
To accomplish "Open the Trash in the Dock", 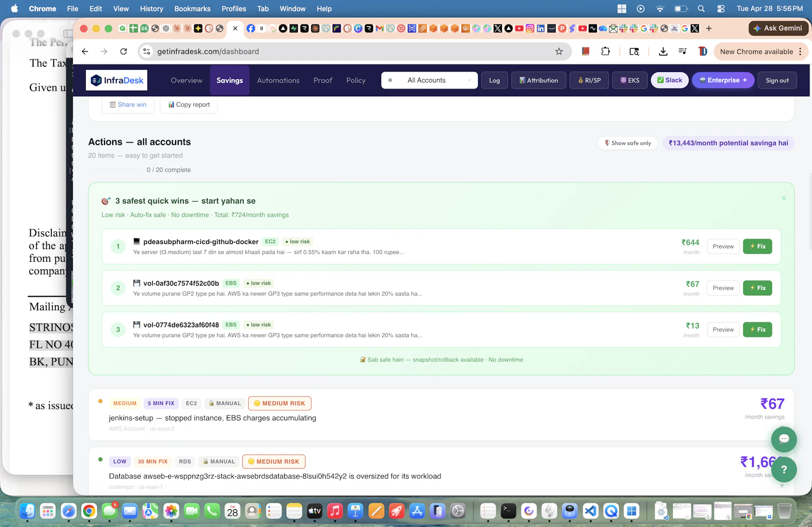I will pyautogui.click(x=784, y=511).
